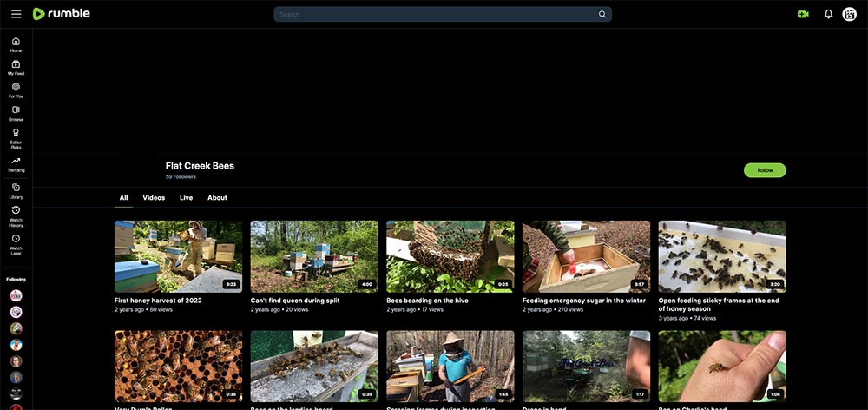Click title Can't find queen during split
Screen dimensions: 868x410
(x=295, y=301)
